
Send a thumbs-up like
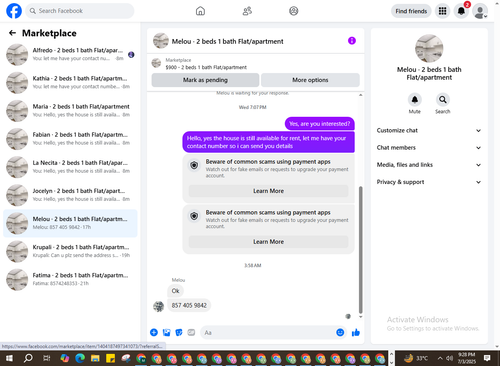[356, 332]
